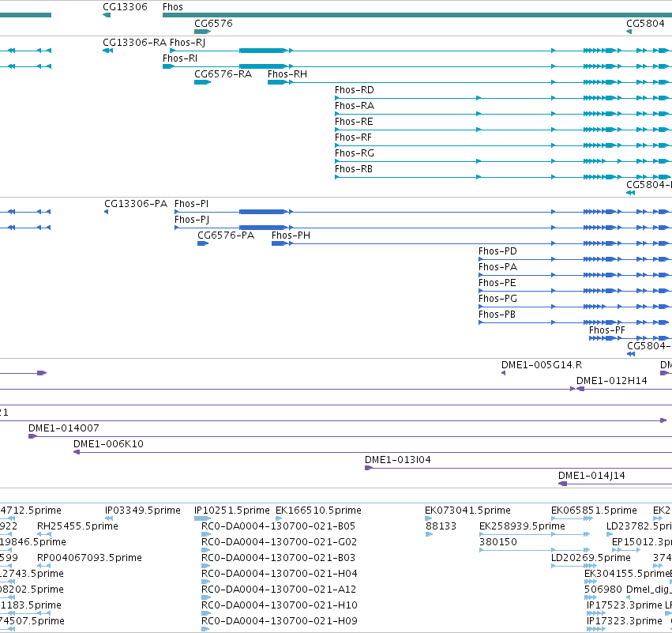
Task: Click RC0-DA0004-130700-021-H04 label
Action: click(279, 575)
